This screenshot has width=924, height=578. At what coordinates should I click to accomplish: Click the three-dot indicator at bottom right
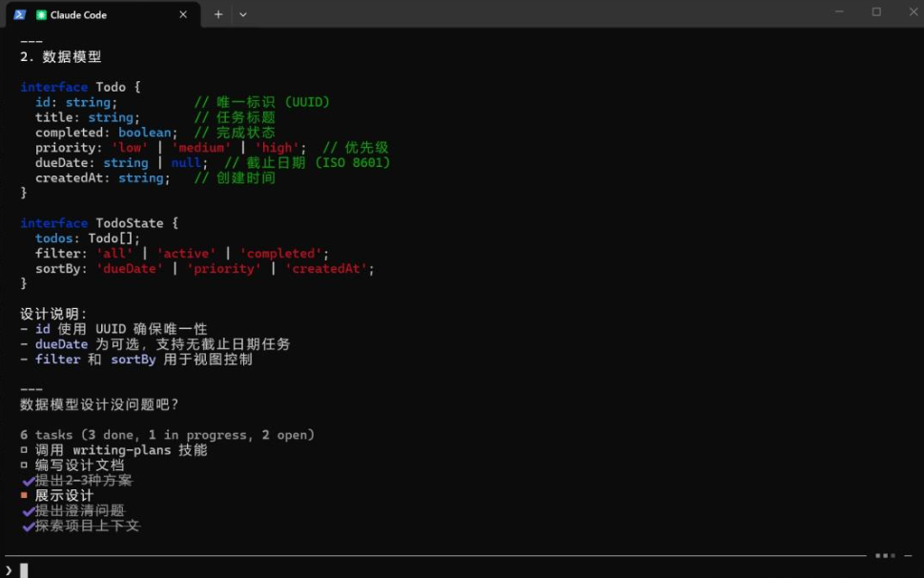pyautogui.click(x=885, y=556)
